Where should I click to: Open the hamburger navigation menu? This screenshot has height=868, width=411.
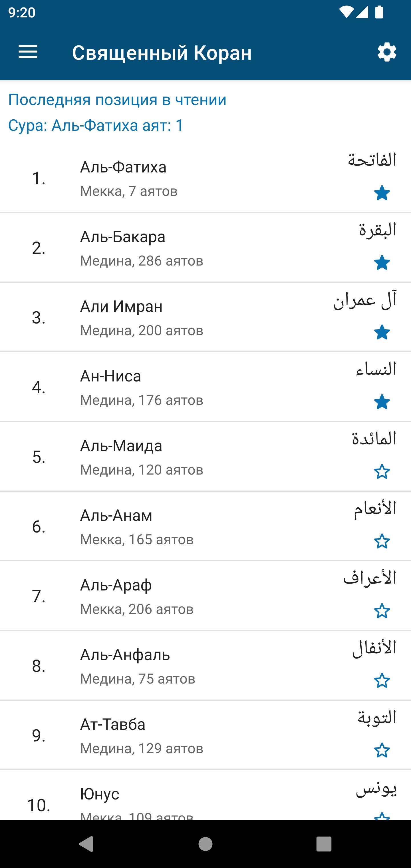[28, 52]
